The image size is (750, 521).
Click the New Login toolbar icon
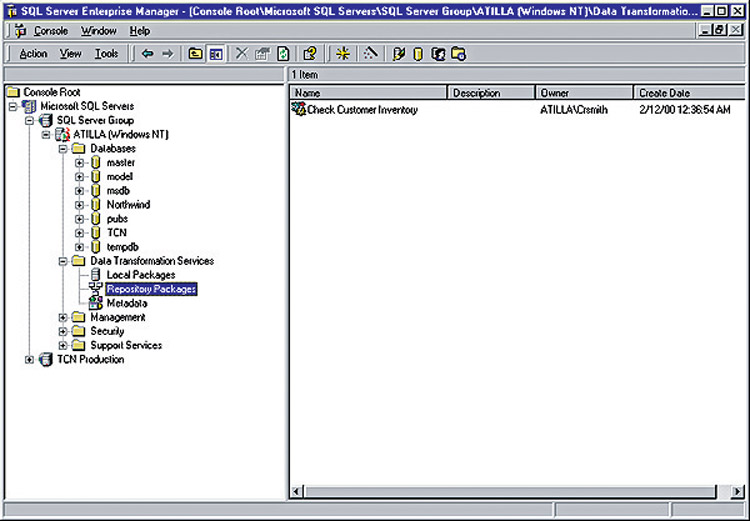[438, 54]
